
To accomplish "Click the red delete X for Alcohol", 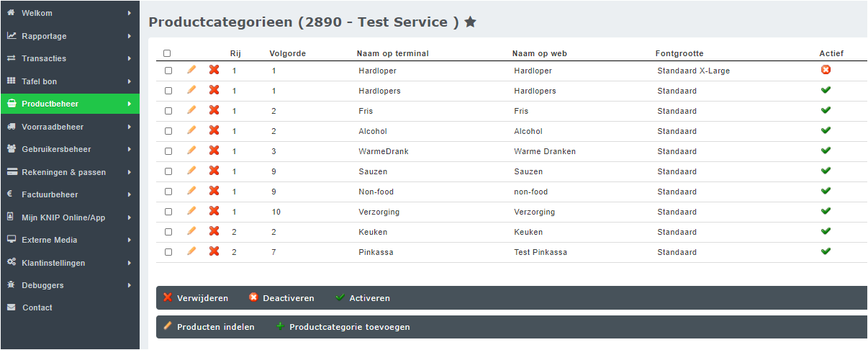I will tap(214, 130).
